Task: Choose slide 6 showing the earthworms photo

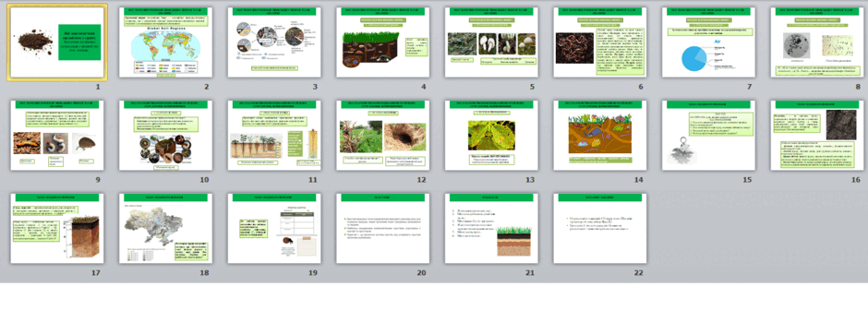Action: pyautogui.click(x=599, y=42)
